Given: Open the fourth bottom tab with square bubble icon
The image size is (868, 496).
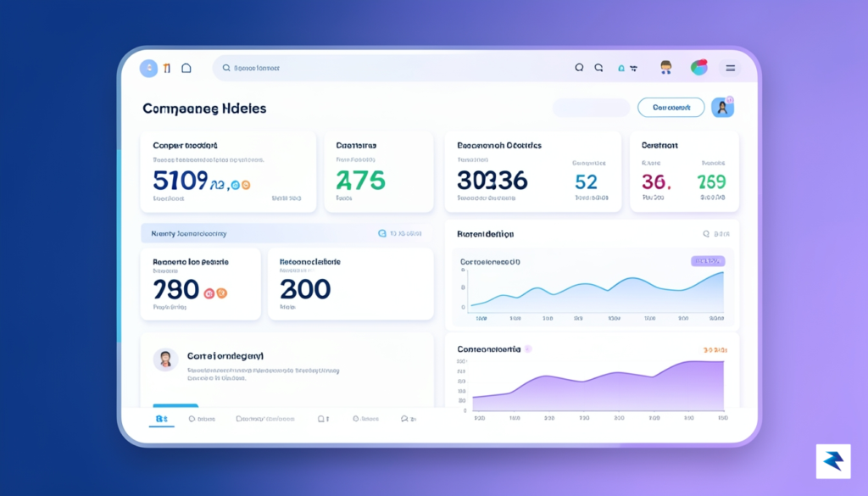Looking at the screenshot, I should tap(324, 419).
